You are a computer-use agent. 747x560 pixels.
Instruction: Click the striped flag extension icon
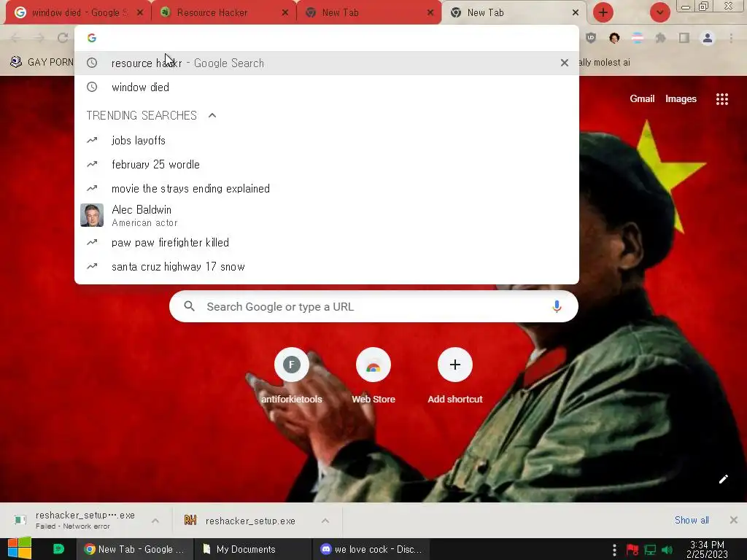(638, 38)
